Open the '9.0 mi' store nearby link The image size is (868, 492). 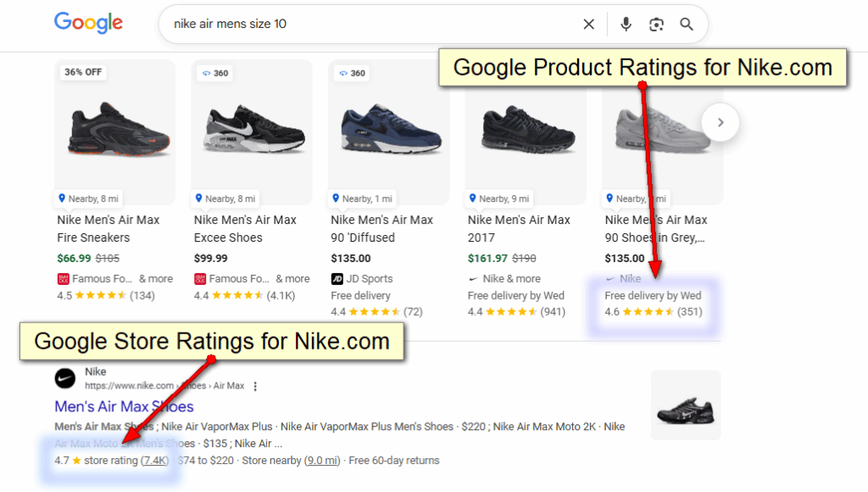point(322,460)
